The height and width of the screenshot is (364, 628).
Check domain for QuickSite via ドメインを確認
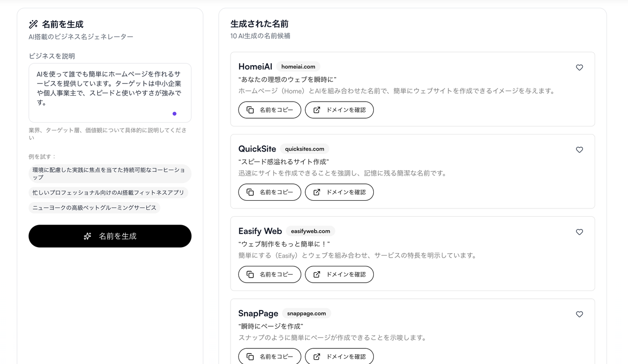340,192
